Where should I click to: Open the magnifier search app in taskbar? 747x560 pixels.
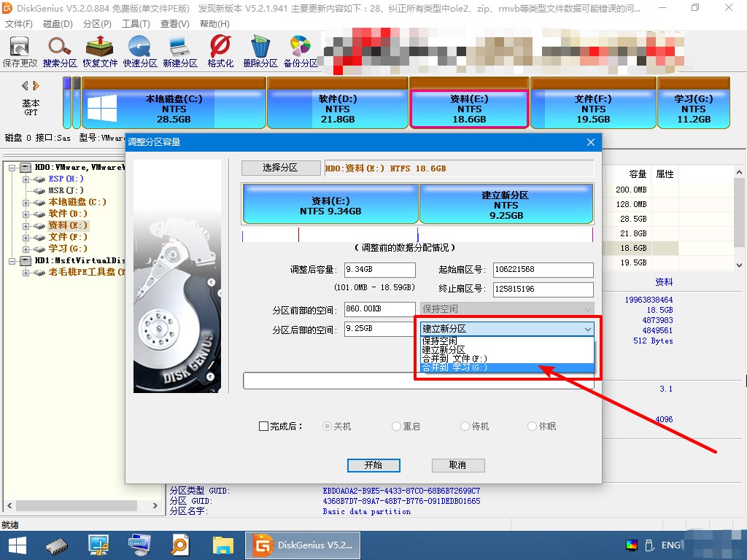[180, 545]
